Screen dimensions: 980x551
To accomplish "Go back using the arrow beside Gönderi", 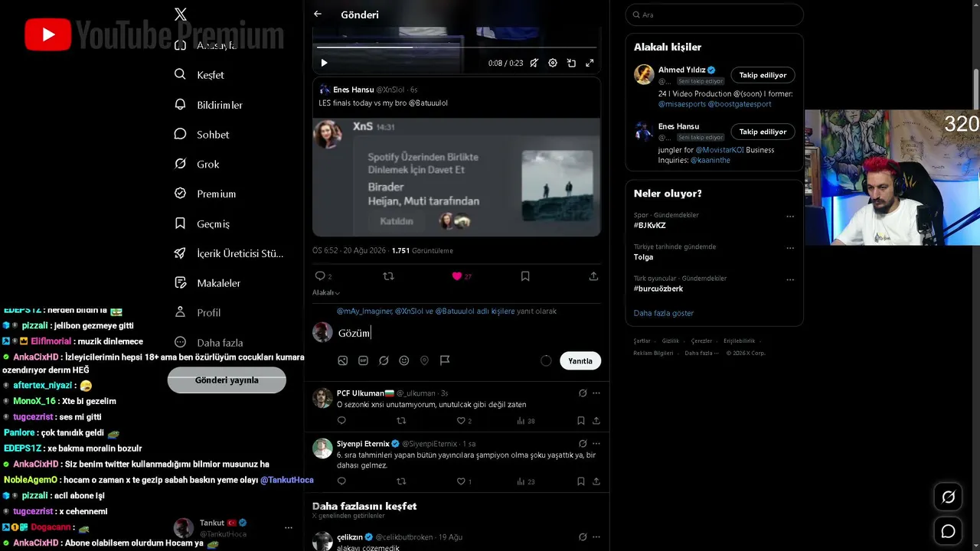I will (318, 14).
